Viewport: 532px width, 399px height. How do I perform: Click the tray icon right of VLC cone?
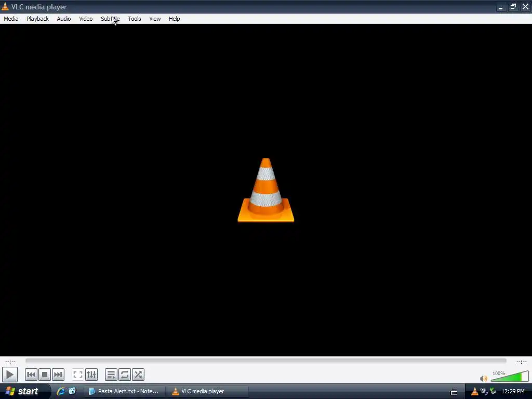pos(484,391)
